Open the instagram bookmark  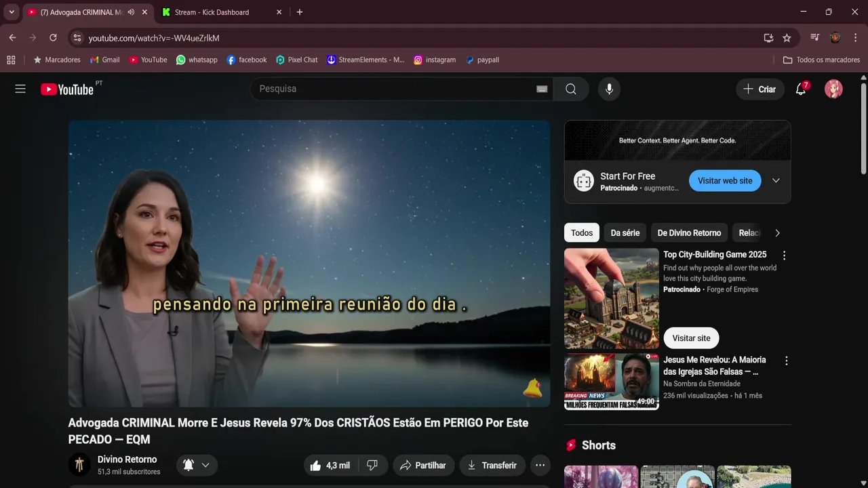click(x=435, y=60)
